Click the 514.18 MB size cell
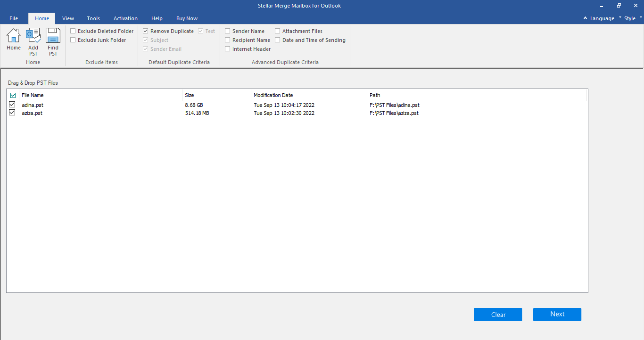Viewport: 644px width, 340px height. [x=197, y=113]
